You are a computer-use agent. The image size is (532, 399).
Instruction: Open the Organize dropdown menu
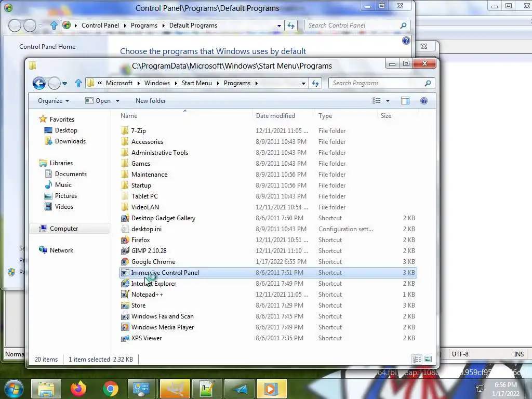54,101
